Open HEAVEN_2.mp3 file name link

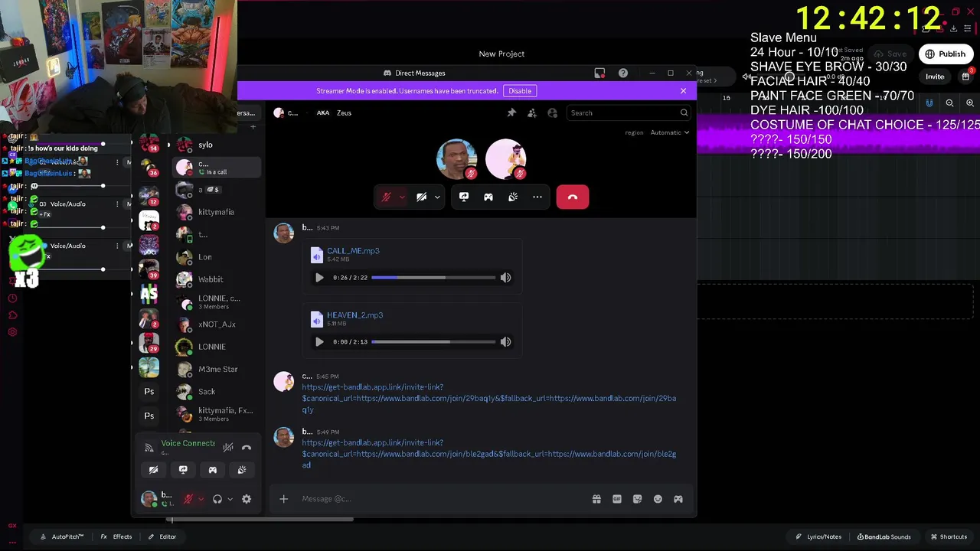pyautogui.click(x=354, y=315)
